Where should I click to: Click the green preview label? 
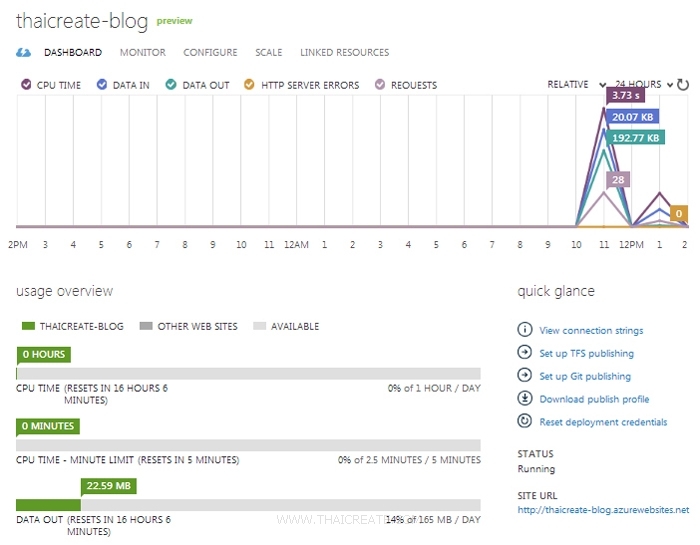pos(174,21)
